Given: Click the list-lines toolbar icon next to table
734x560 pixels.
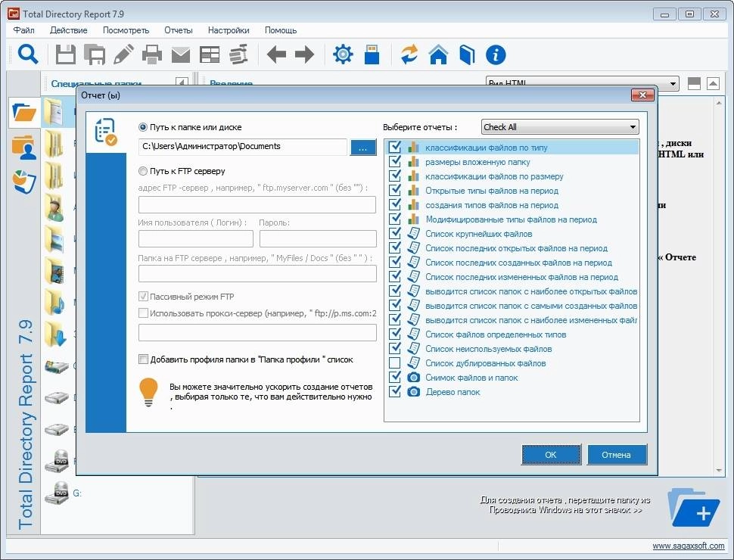Looking at the screenshot, I should 238,54.
